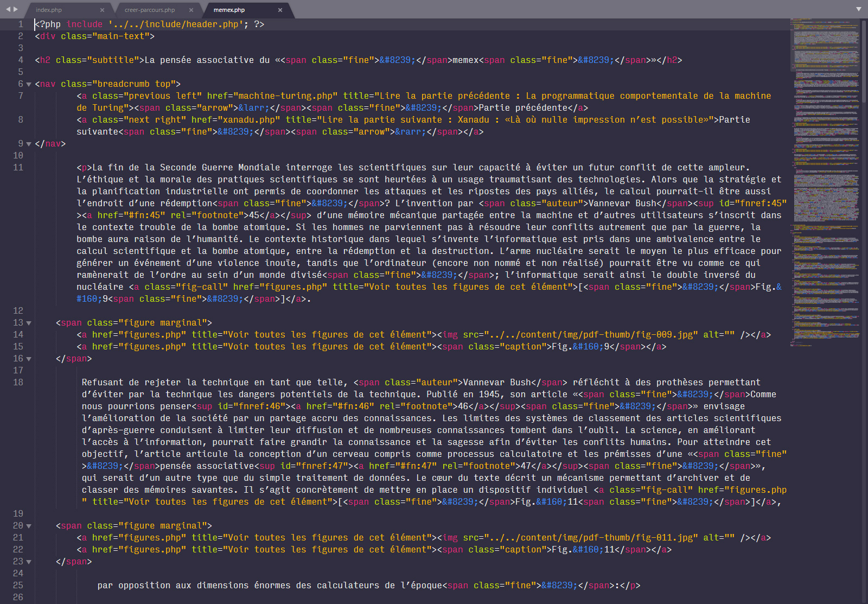Close the index.php tab
This screenshot has height=604, width=868.
[102, 10]
